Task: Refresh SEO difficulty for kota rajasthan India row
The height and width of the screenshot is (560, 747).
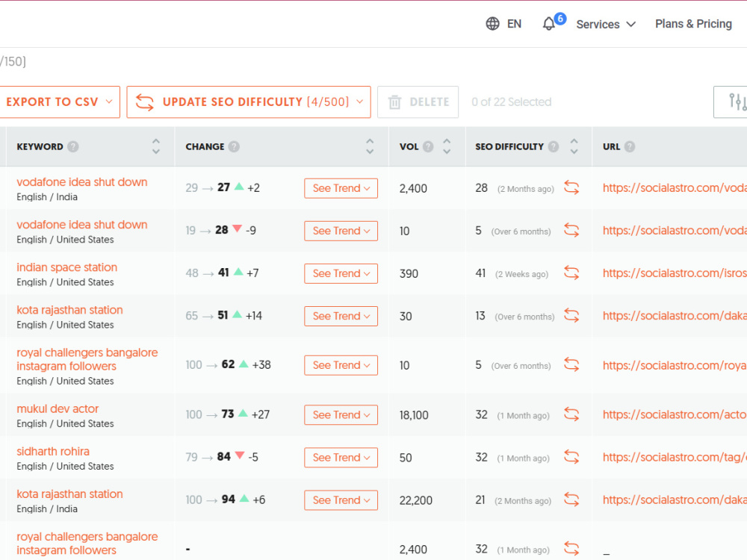Action: pos(571,500)
